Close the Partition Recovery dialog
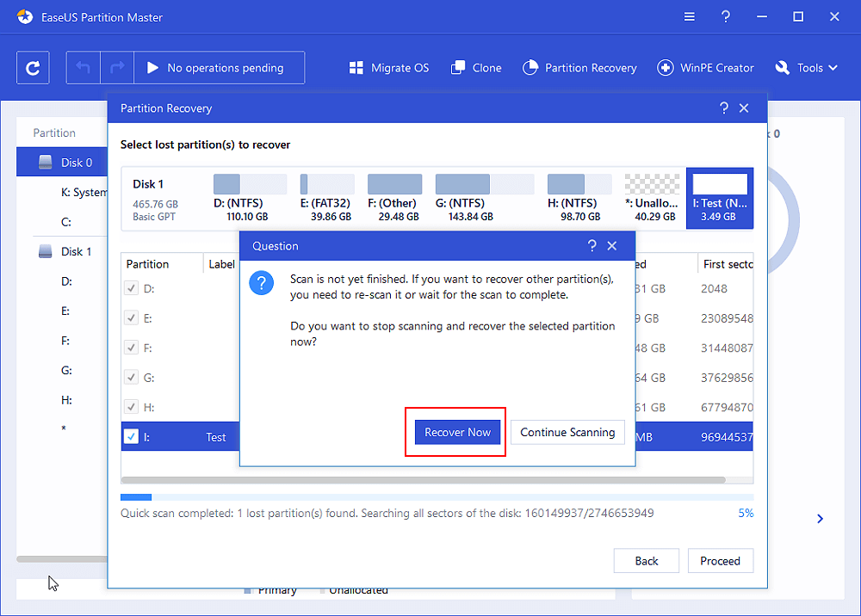 pyautogui.click(x=744, y=108)
